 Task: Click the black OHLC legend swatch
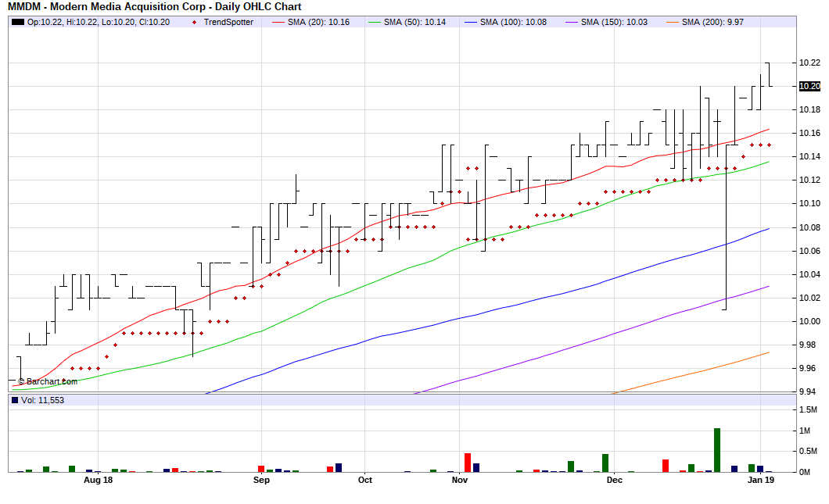point(18,22)
